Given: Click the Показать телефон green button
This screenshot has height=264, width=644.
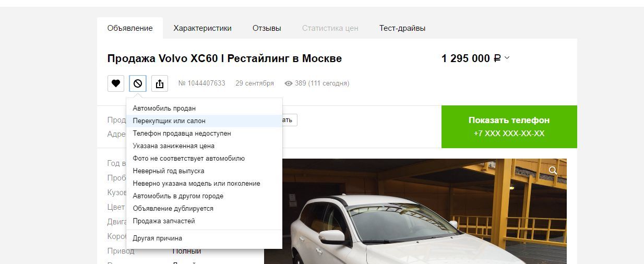Looking at the screenshot, I should coord(509,127).
